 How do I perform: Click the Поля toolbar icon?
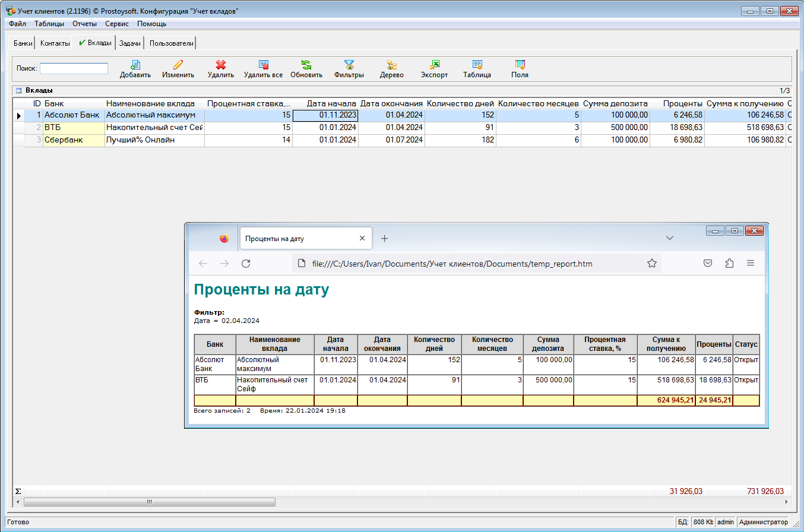tap(520, 65)
